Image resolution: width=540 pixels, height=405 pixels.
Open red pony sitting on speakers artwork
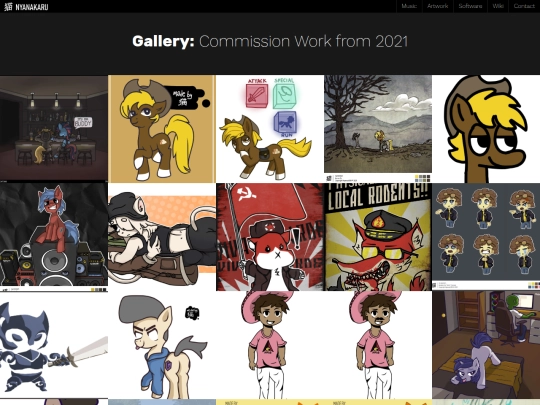click(54, 237)
